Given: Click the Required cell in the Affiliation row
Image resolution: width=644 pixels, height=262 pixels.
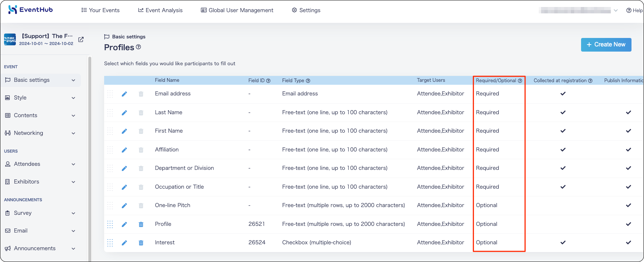Looking at the screenshot, I should pyautogui.click(x=487, y=150).
